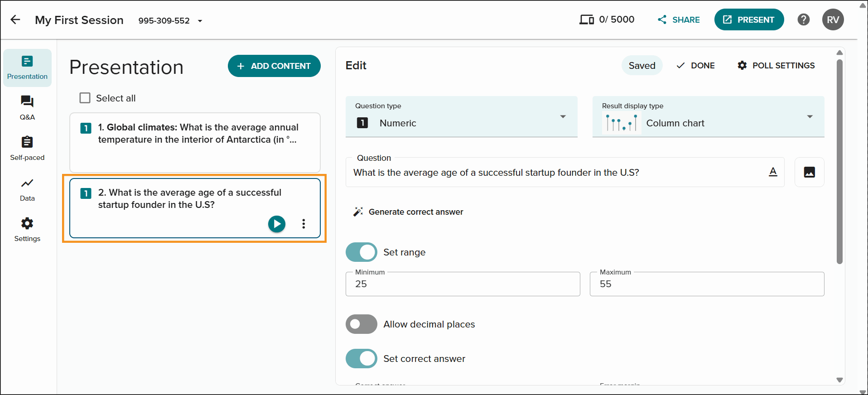Open the help question mark icon

pyautogui.click(x=804, y=19)
